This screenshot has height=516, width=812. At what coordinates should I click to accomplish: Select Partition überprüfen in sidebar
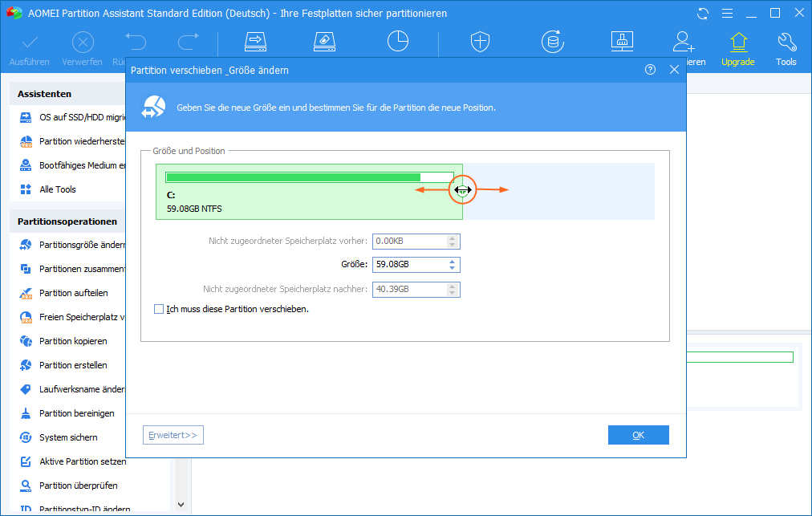[78, 486]
